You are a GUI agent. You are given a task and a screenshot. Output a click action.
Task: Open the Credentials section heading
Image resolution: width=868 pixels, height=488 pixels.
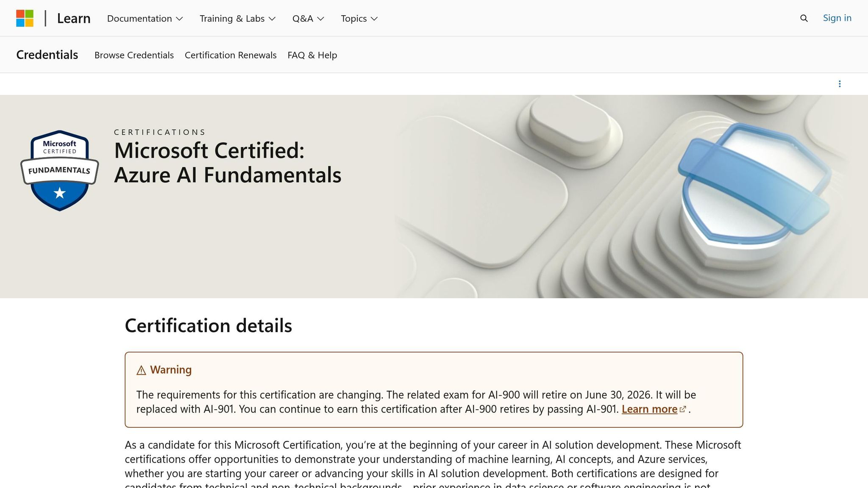coord(47,55)
